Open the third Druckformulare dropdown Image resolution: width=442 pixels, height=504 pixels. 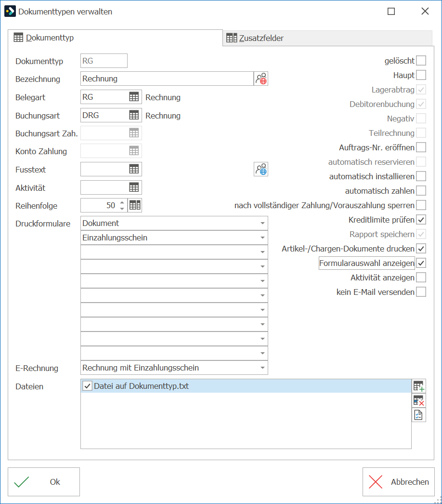pyautogui.click(x=262, y=252)
